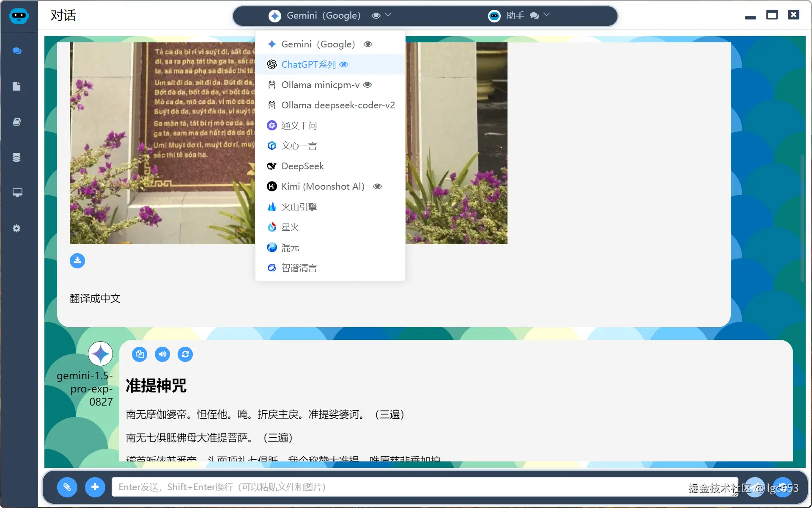This screenshot has width=812, height=508.
Task: Select the documents sidebar icon
Action: click(x=17, y=86)
